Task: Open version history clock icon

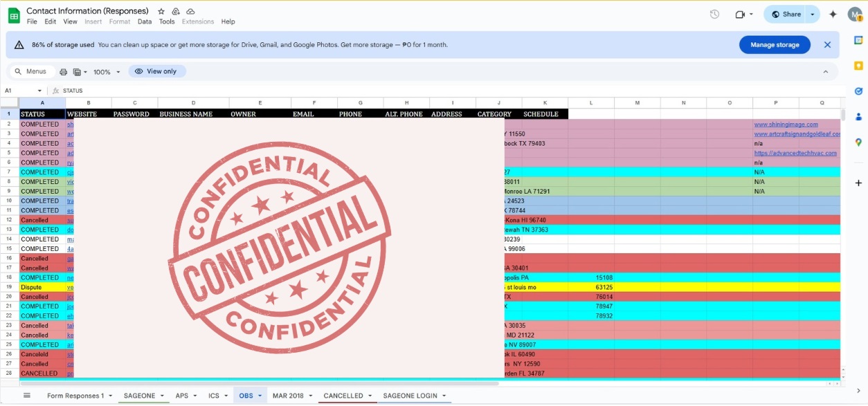Action: (x=714, y=14)
